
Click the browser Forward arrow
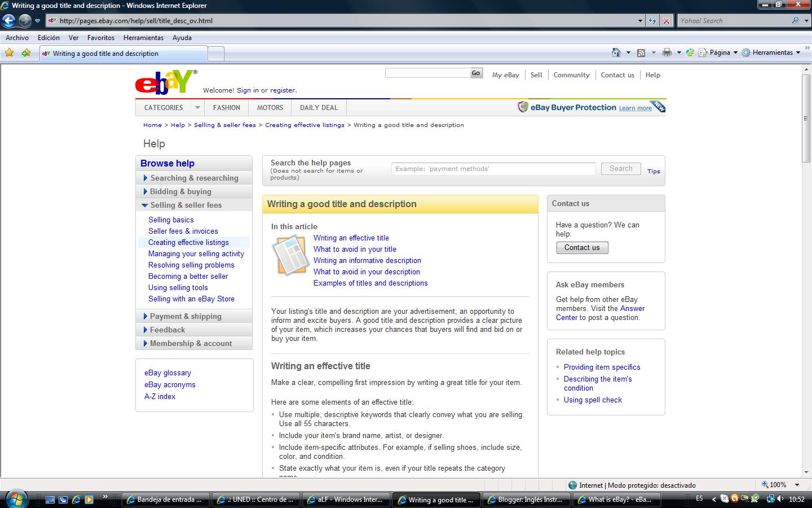[25, 21]
